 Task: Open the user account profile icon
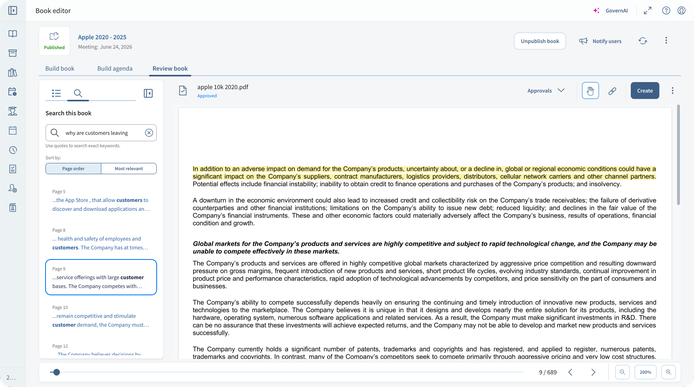682,11
